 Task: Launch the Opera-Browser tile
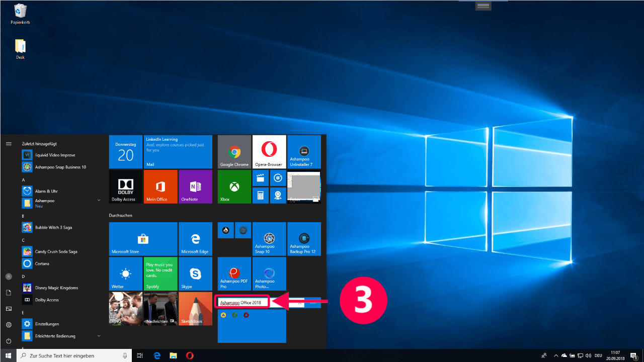coord(269,152)
